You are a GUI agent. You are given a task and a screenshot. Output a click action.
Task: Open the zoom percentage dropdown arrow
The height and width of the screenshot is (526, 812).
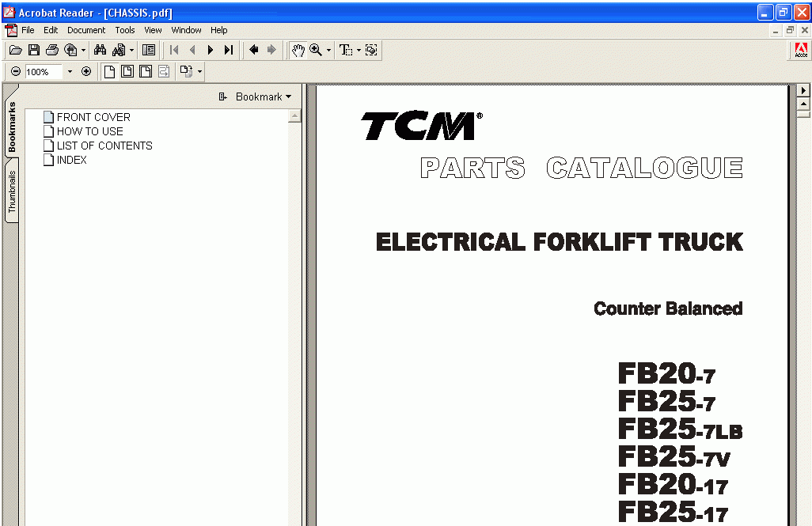point(70,71)
